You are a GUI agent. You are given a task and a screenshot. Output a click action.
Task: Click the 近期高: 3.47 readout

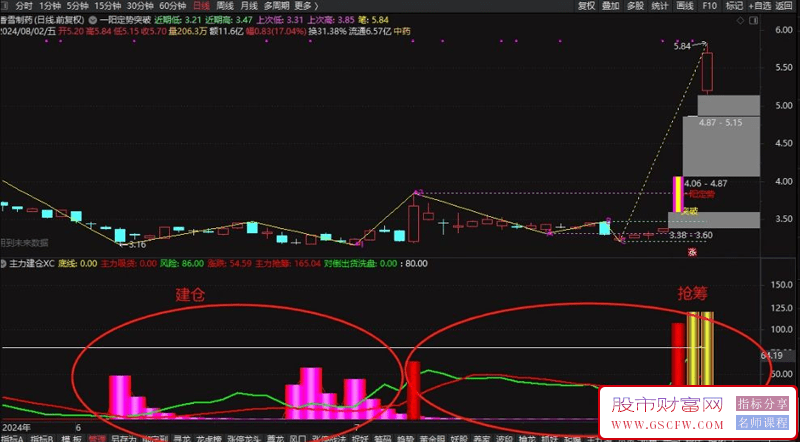229,20
